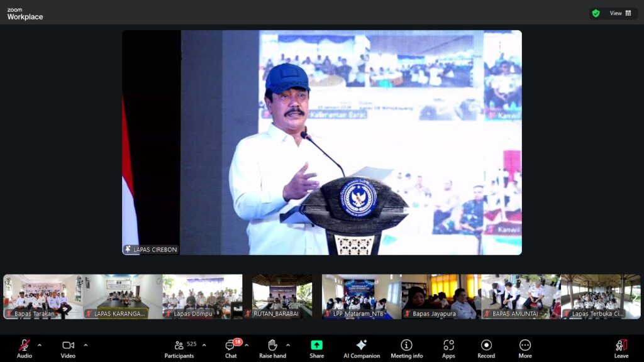Change layout using the View button

(620, 13)
